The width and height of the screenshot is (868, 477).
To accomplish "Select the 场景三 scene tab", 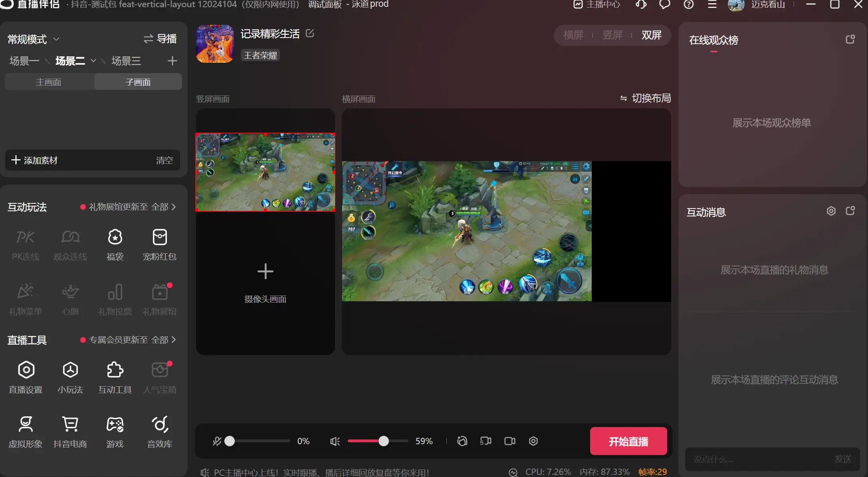I will [x=126, y=61].
